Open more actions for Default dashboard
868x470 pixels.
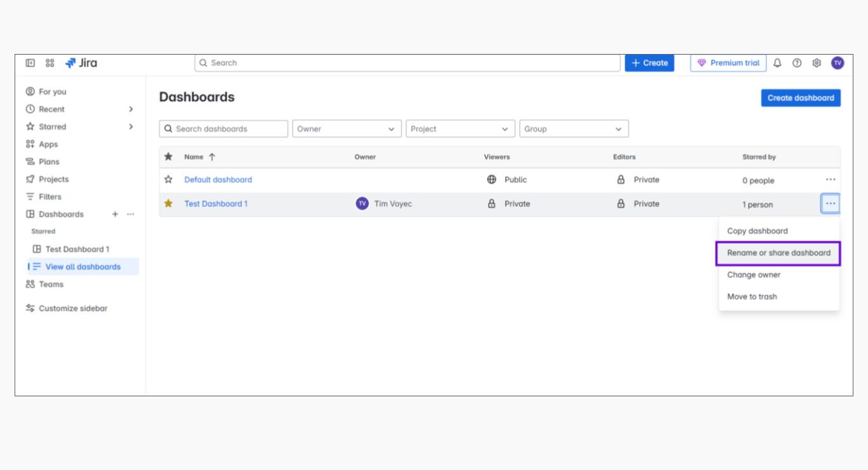click(830, 180)
